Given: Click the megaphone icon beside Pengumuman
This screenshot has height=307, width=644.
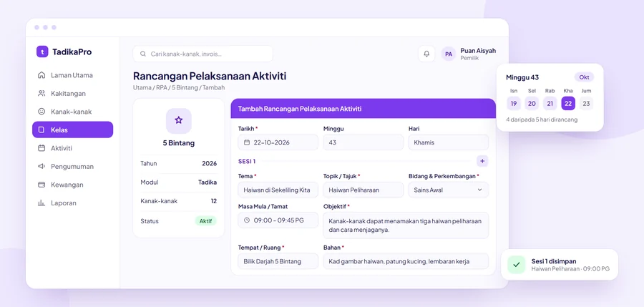Looking at the screenshot, I should [x=42, y=167].
